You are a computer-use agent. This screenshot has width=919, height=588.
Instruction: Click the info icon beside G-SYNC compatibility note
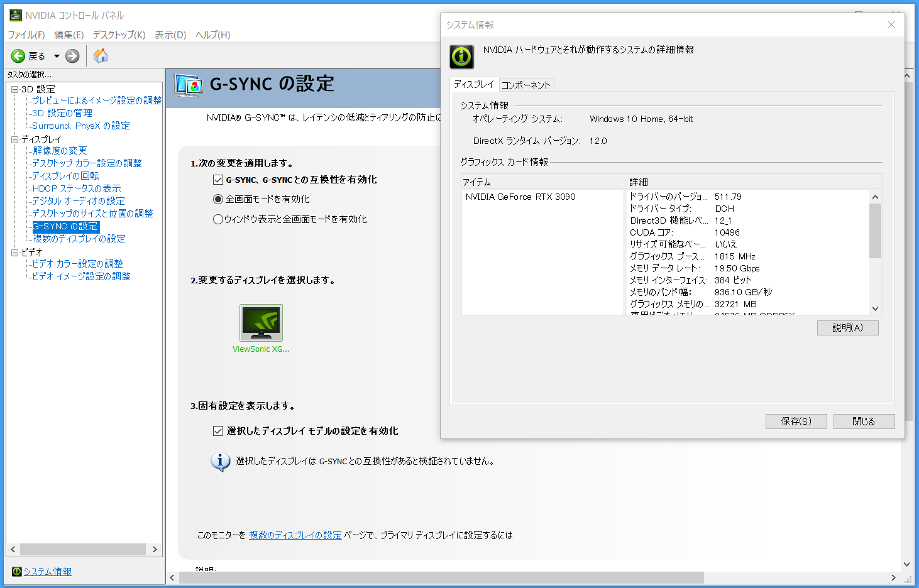[220, 462]
